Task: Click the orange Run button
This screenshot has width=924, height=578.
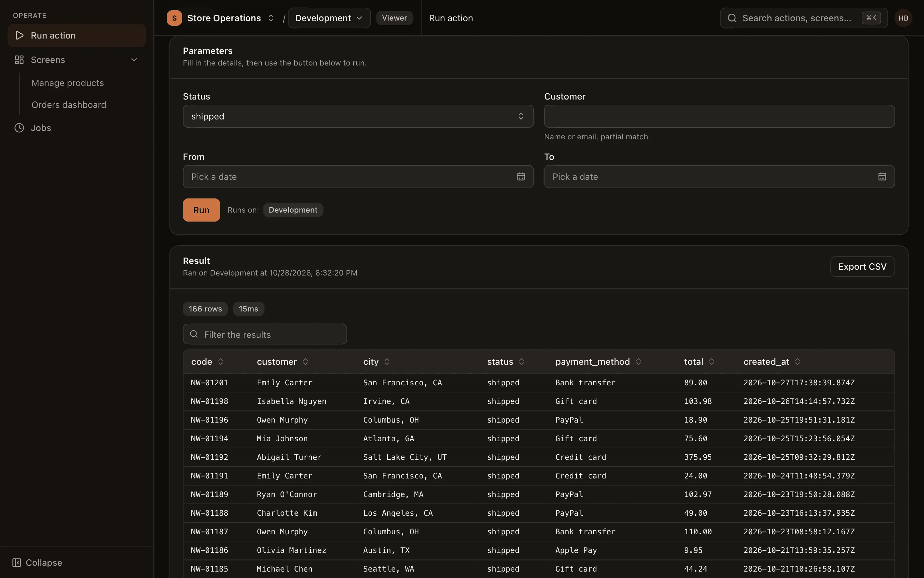Action: click(201, 210)
